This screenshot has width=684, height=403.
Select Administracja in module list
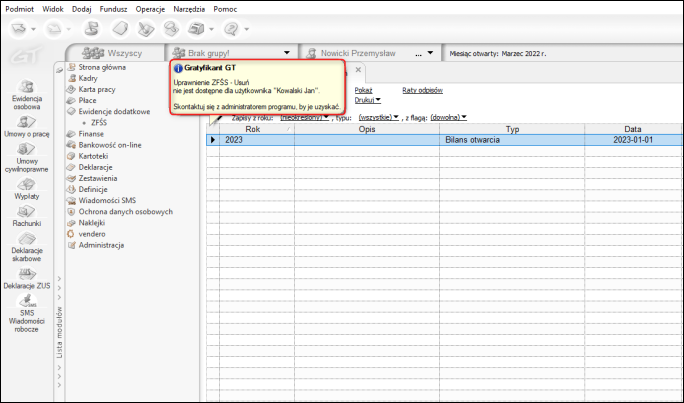coord(101,245)
